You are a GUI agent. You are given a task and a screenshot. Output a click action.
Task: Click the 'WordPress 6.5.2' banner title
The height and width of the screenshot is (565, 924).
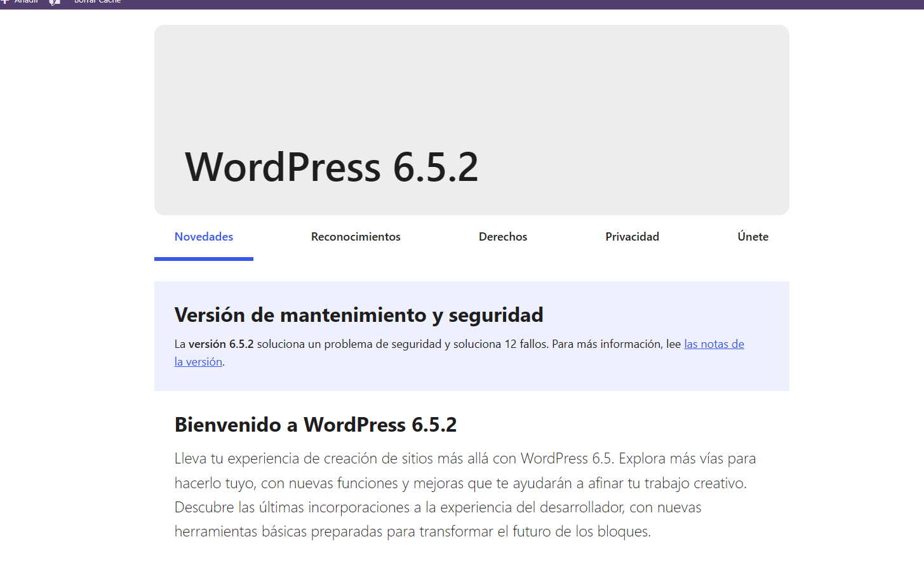point(331,168)
